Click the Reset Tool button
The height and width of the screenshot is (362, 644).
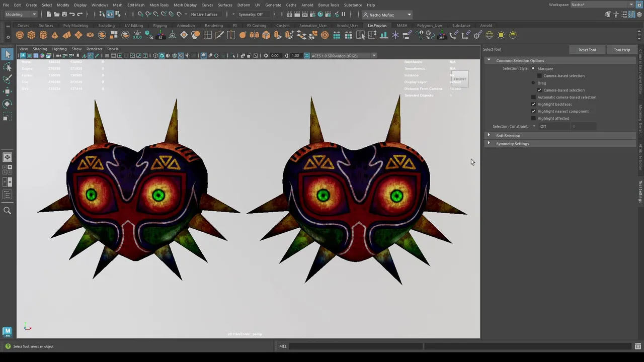587,50
